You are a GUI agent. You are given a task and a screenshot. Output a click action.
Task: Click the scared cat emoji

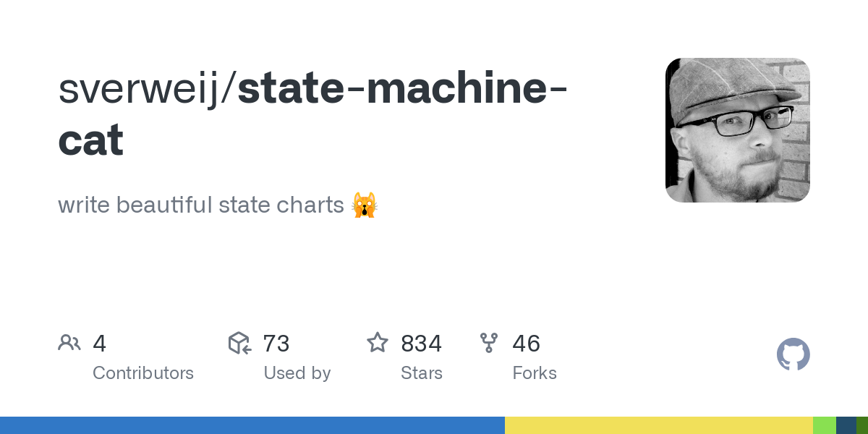[x=365, y=205]
